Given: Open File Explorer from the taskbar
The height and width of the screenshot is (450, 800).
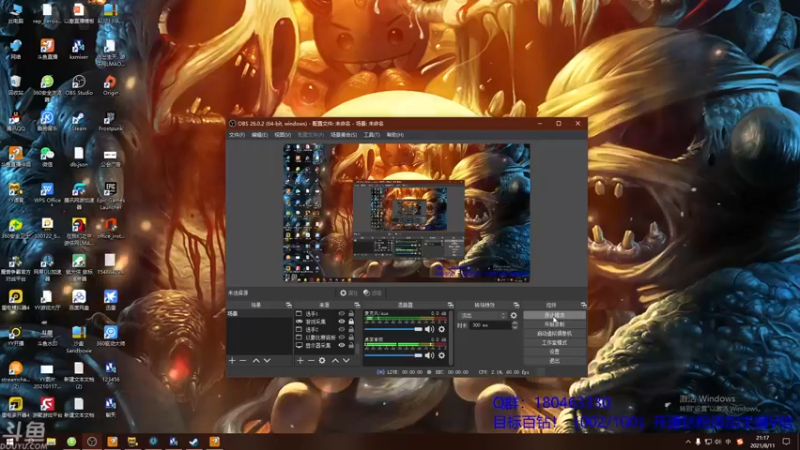Looking at the screenshot, I should [51, 441].
